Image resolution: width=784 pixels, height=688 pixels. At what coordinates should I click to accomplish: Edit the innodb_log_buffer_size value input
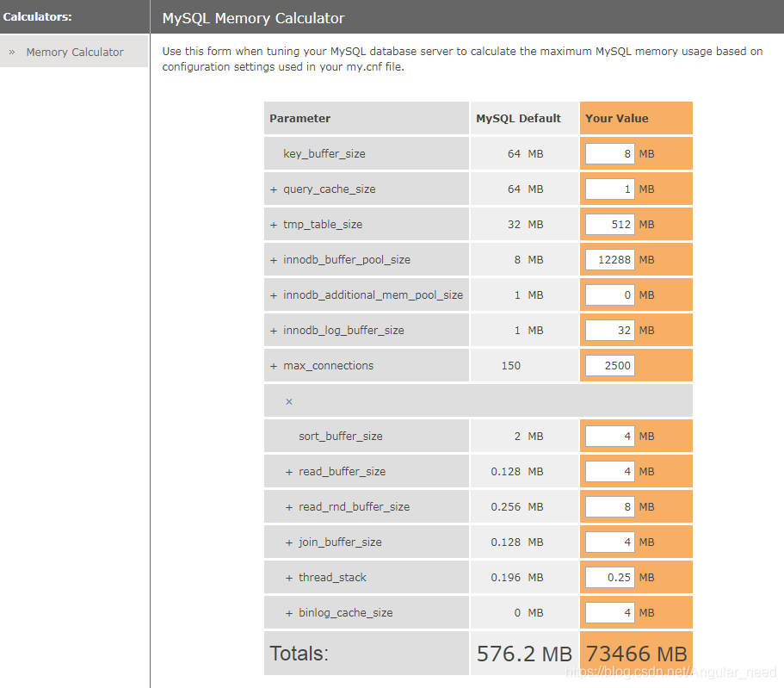coord(609,331)
